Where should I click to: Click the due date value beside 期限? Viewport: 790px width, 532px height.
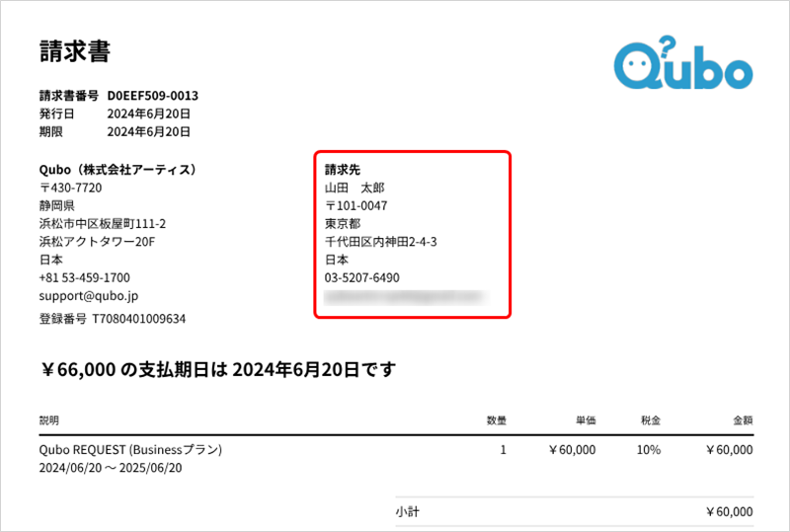click(149, 132)
